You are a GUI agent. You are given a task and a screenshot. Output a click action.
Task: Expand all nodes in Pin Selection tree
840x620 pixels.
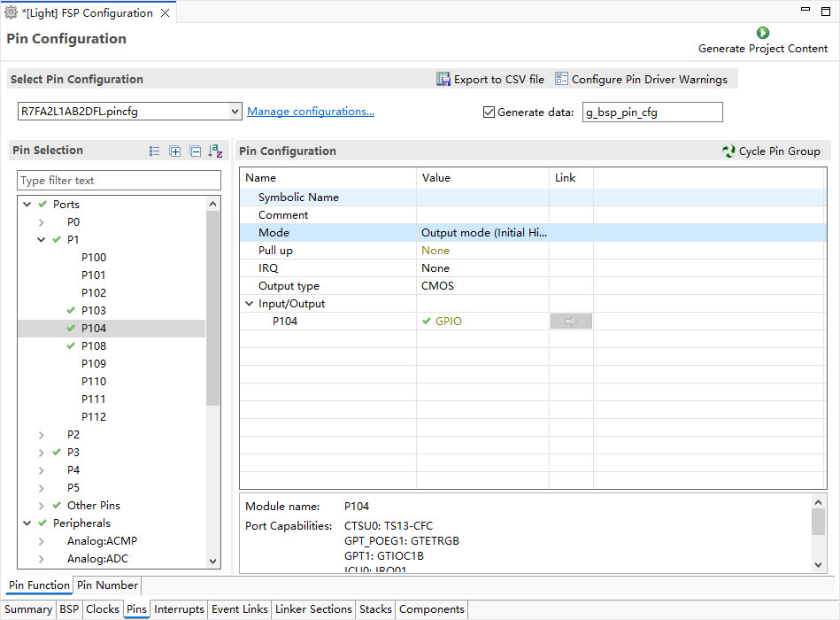point(174,151)
